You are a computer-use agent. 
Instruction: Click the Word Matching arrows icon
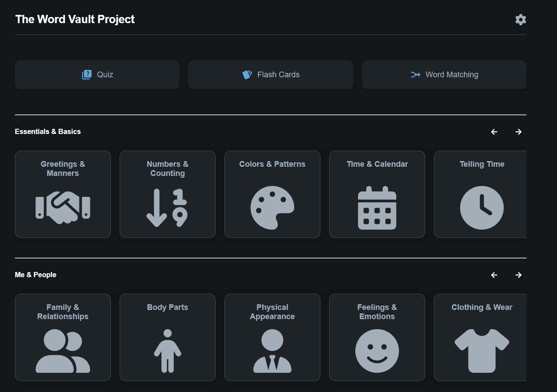click(416, 75)
